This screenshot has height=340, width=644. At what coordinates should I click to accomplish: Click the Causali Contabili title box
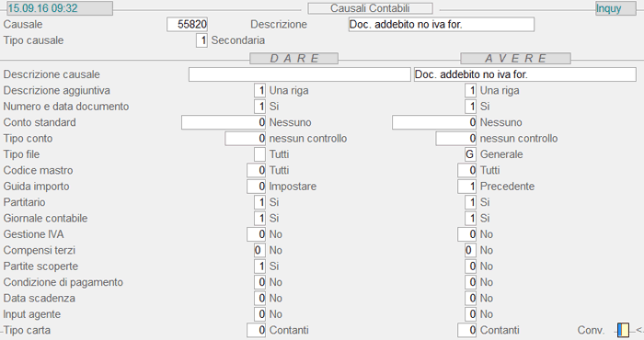pyautogui.click(x=370, y=8)
